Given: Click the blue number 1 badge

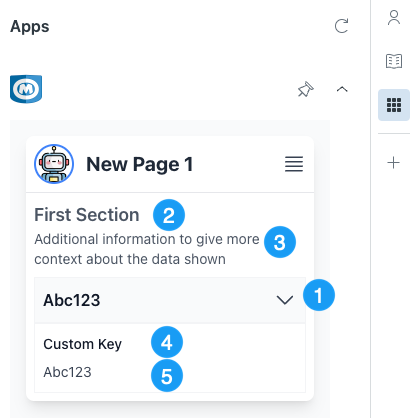Looking at the screenshot, I should 319,295.
